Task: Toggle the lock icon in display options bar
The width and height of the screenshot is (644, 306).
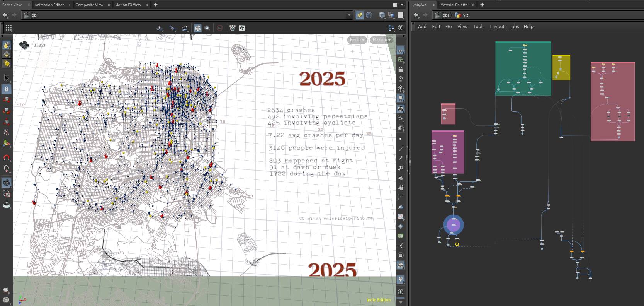Action: pyautogui.click(x=401, y=70)
